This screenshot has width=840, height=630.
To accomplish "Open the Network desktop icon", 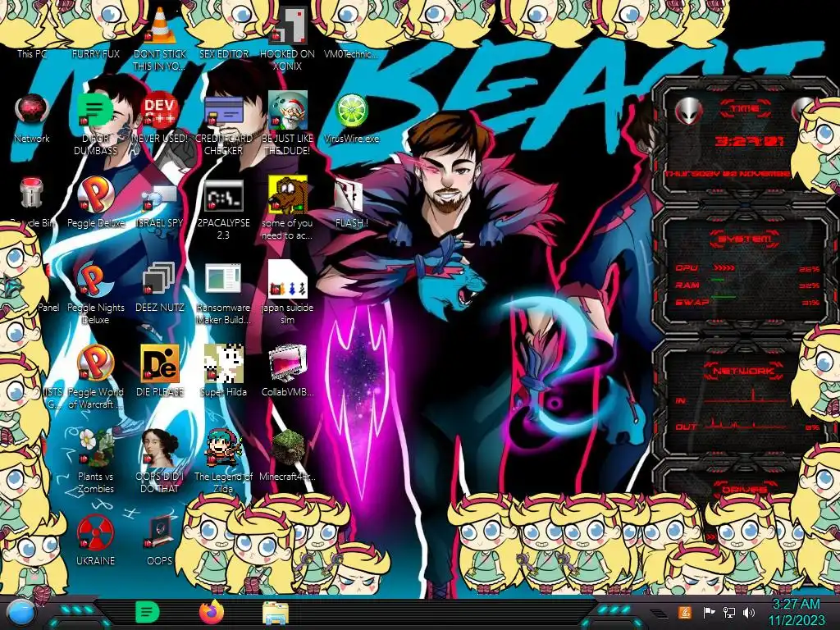I will tap(32, 111).
